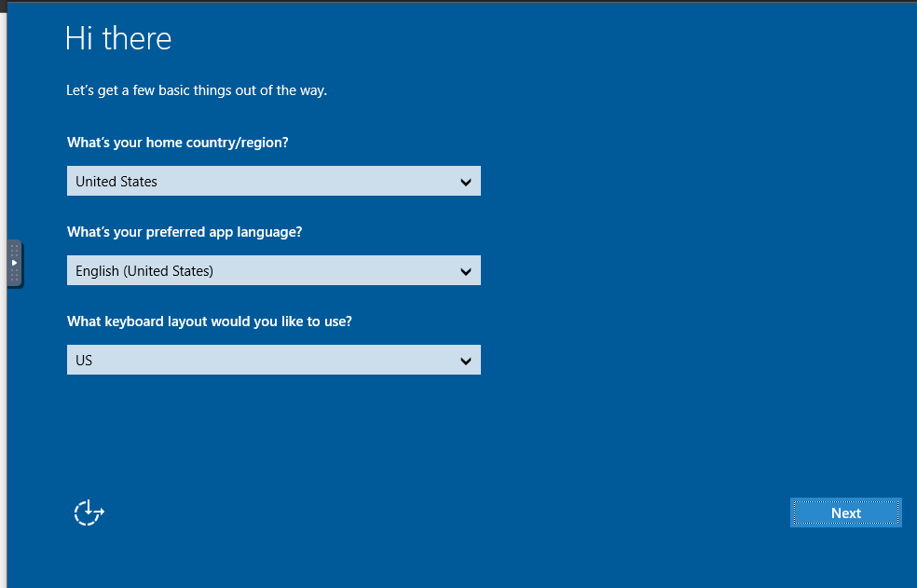
Task: Click the chevron arrow beside United States
Action: tap(466, 182)
